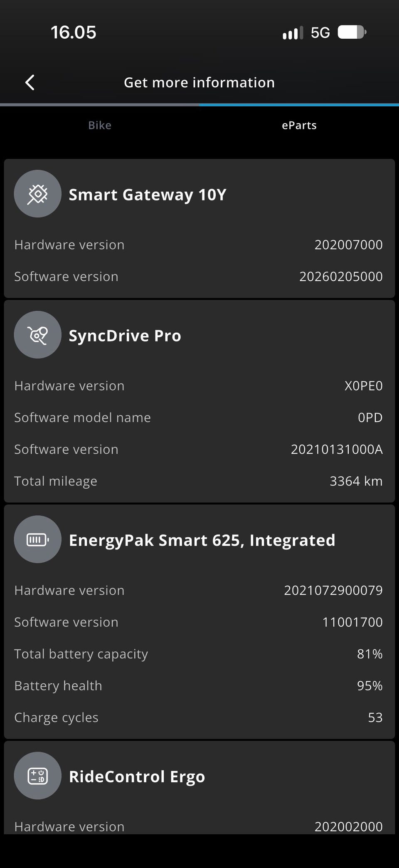Tap the software version value 20210131000A

(x=337, y=449)
